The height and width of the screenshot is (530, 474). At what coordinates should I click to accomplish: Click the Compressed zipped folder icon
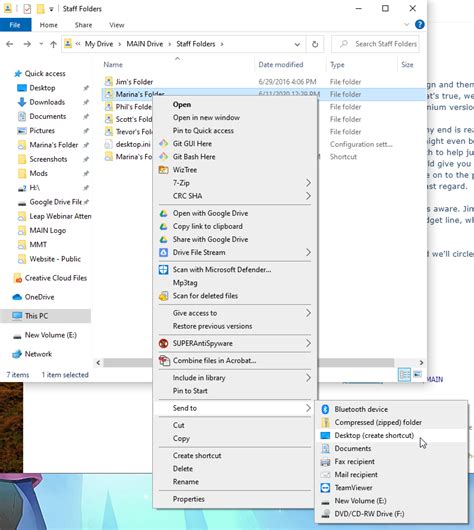pos(325,423)
